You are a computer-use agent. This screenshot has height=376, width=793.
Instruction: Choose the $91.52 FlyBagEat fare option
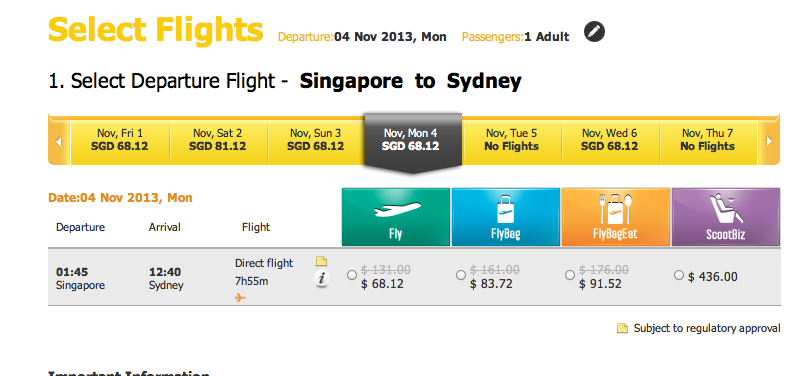coord(570,275)
